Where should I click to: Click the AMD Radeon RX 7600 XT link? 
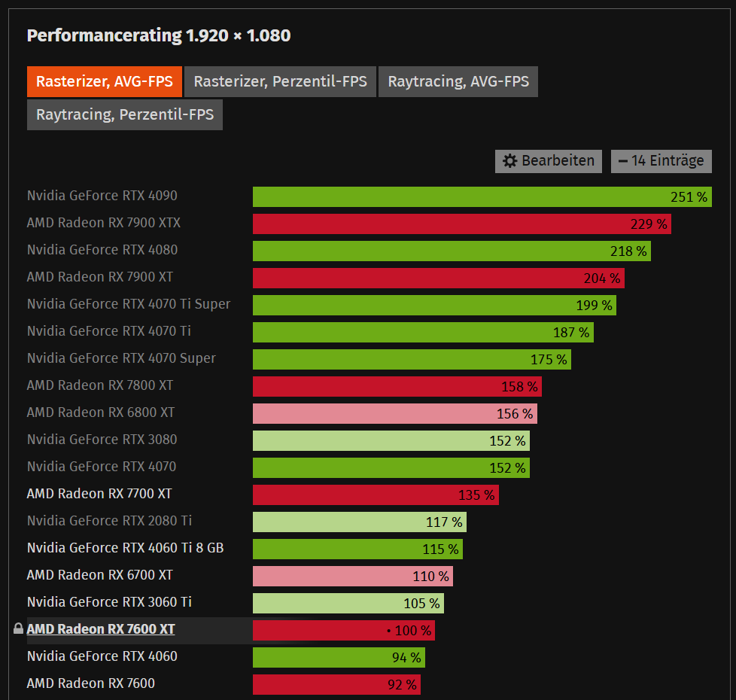[100, 629]
